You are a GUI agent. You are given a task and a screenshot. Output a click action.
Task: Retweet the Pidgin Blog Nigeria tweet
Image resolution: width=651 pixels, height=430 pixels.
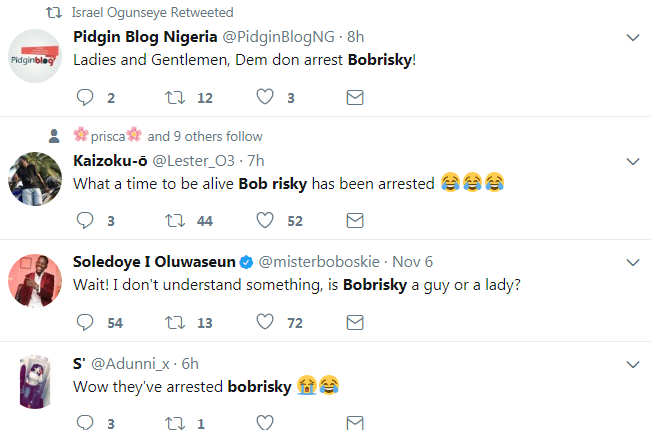(174, 98)
